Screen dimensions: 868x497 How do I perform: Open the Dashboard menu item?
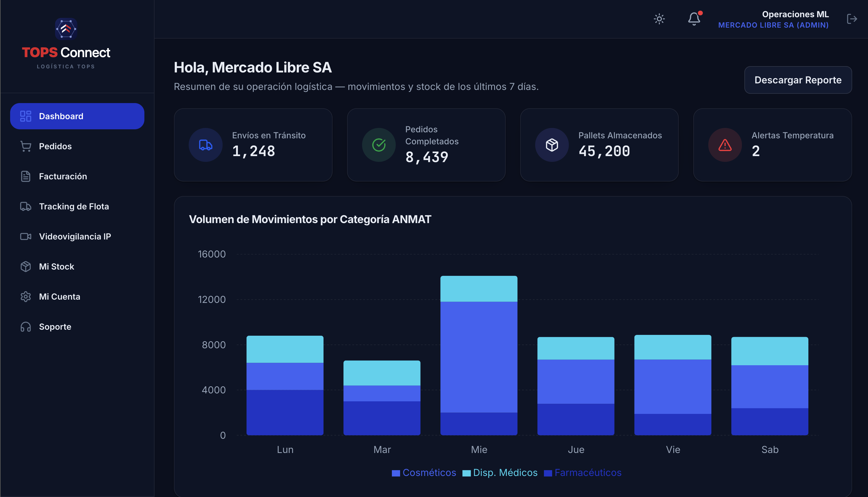click(77, 116)
